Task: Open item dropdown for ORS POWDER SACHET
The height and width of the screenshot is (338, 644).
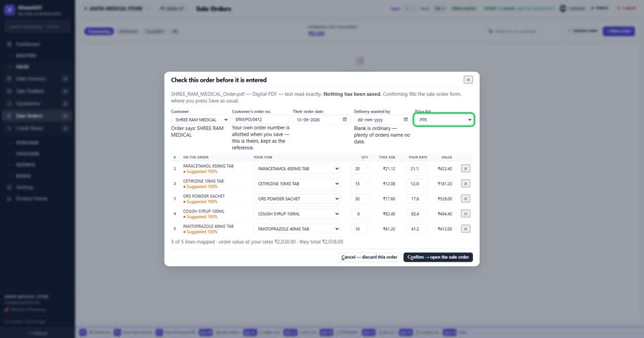Action: (297, 199)
